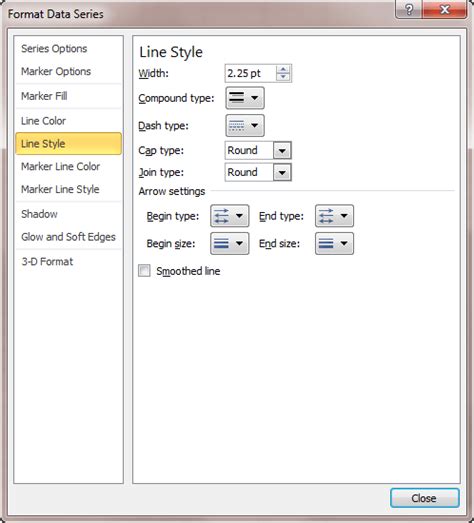This screenshot has width=474, height=523.
Task: Switch to the Shadow category
Action: [68, 214]
